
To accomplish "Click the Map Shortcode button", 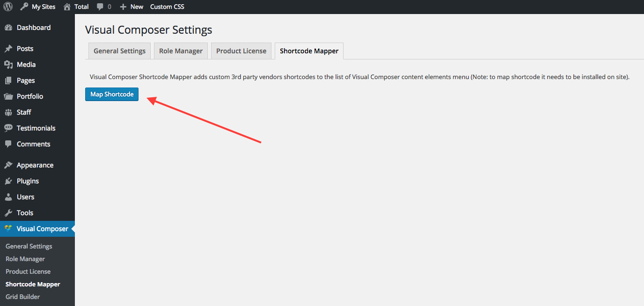I will pyautogui.click(x=112, y=94).
